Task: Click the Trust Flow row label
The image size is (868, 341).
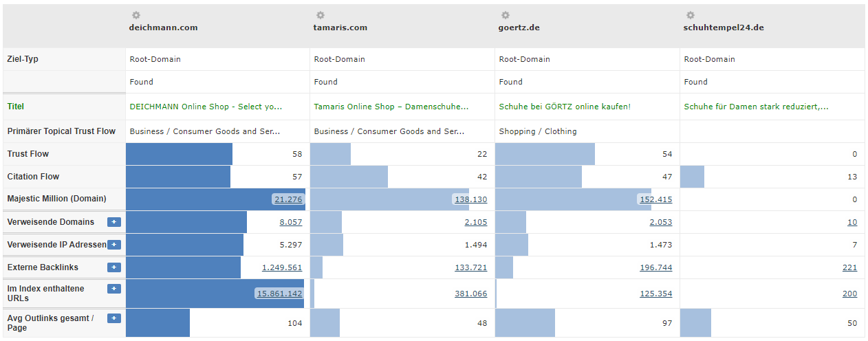Action: [28, 154]
